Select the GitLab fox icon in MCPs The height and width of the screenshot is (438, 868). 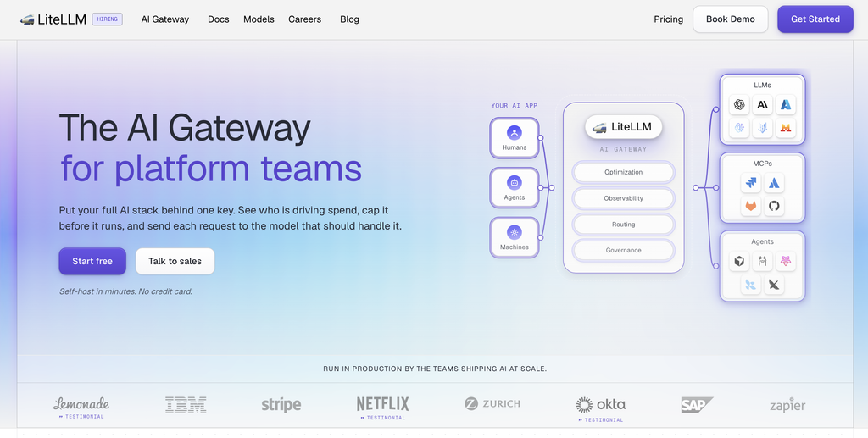click(751, 206)
